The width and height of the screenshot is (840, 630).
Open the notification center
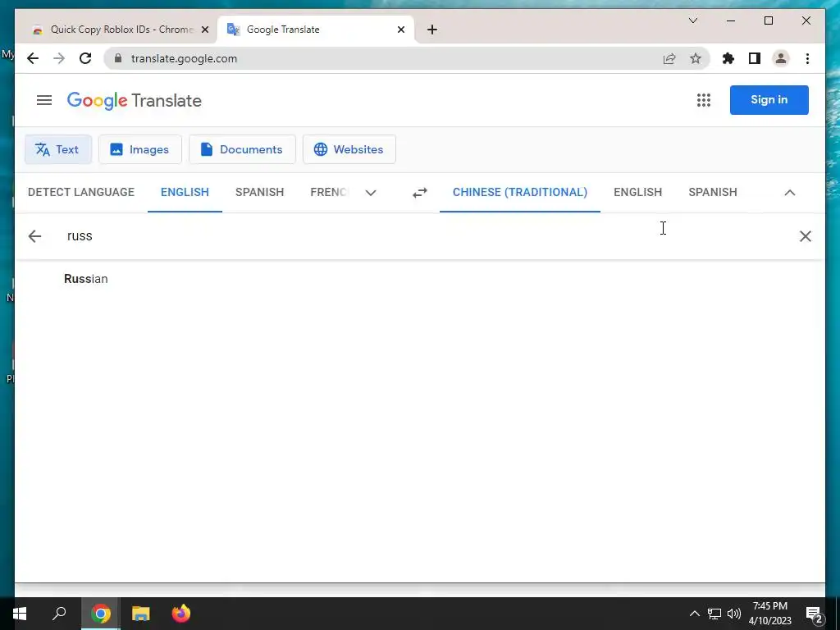[815, 614]
